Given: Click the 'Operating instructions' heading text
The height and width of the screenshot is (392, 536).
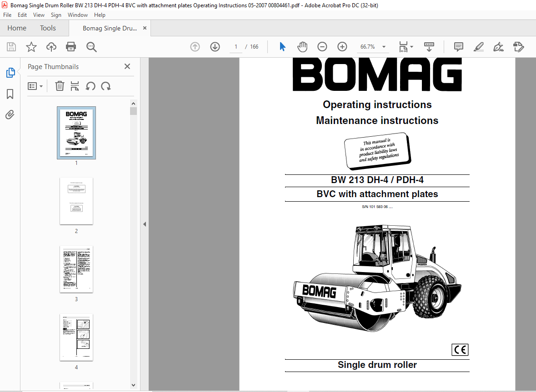Looking at the screenshot, I should point(377,104).
